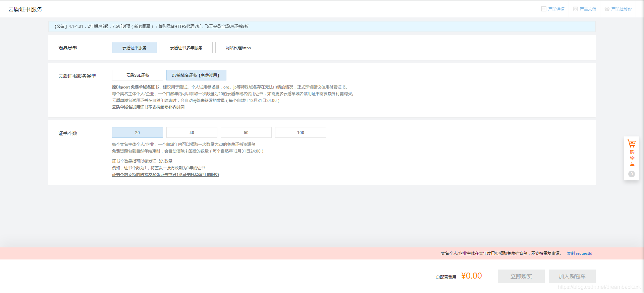Select 网站代理https product type
This screenshot has width=644, height=293.
click(238, 48)
